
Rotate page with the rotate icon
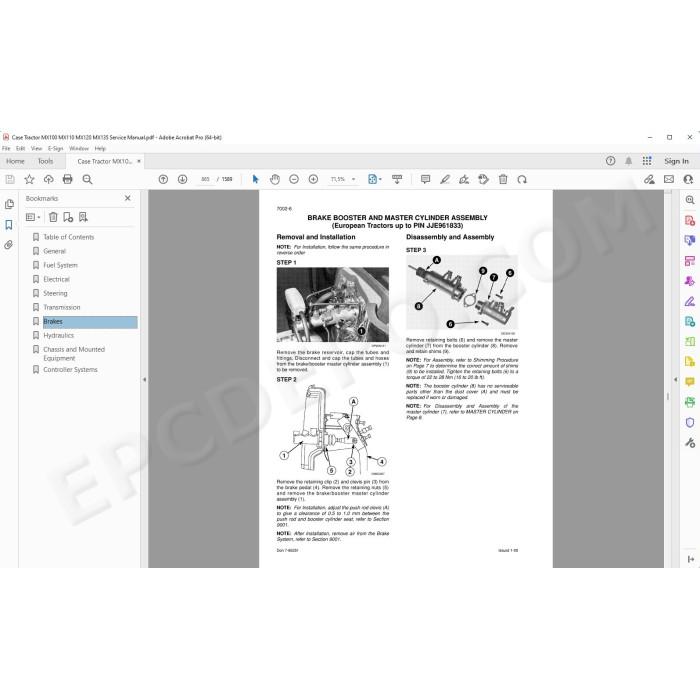coord(522,179)
